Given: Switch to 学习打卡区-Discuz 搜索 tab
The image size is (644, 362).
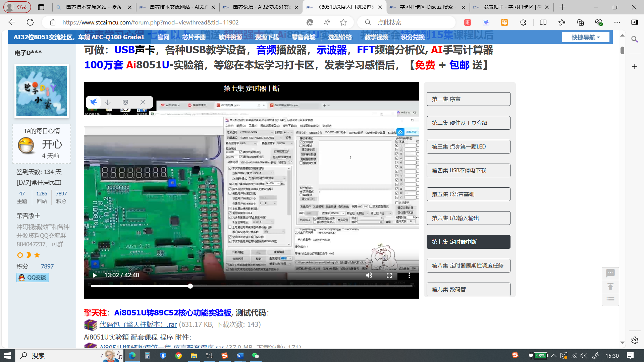Looking at the screenshot, I should click(x=428, y=7).
